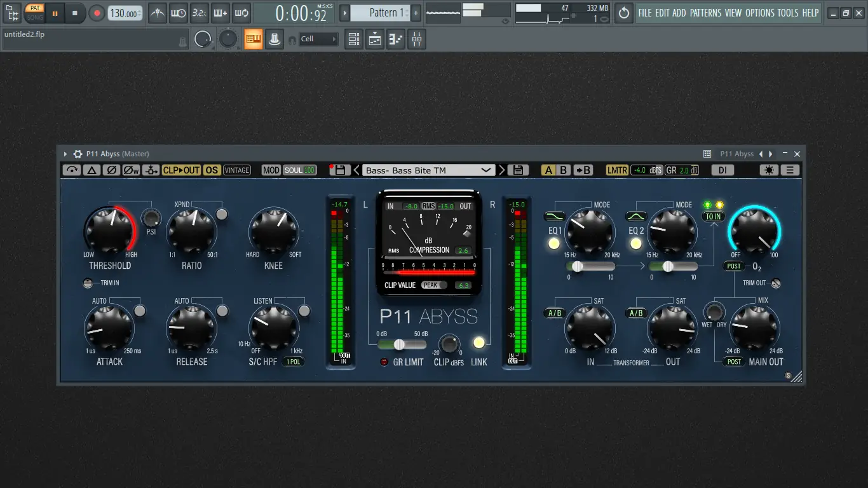This screenshot has height=488, width=868.
Task: Click the DI button
Action: coord(722,170)
